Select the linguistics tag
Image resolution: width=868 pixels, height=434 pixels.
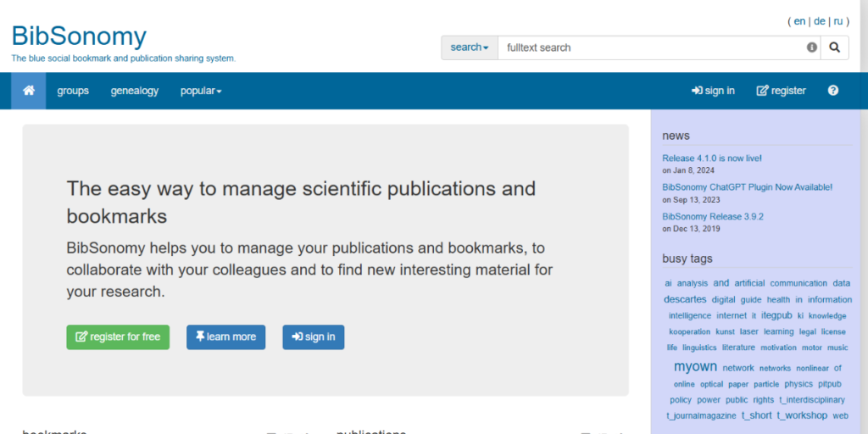click(x=699, y=348)
